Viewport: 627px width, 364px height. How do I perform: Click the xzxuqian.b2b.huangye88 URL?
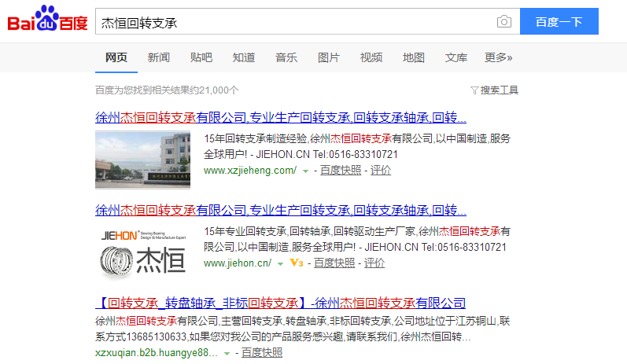[157, 353]
